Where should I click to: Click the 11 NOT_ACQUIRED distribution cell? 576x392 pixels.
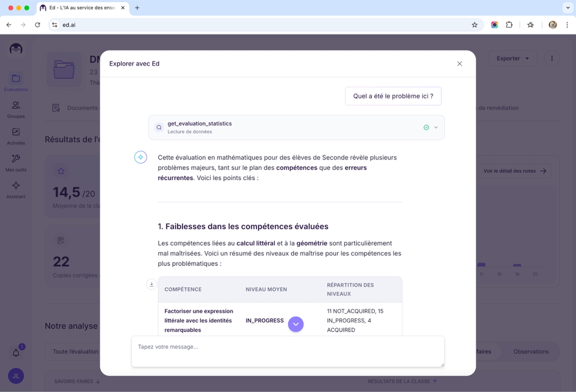point(355,321)
